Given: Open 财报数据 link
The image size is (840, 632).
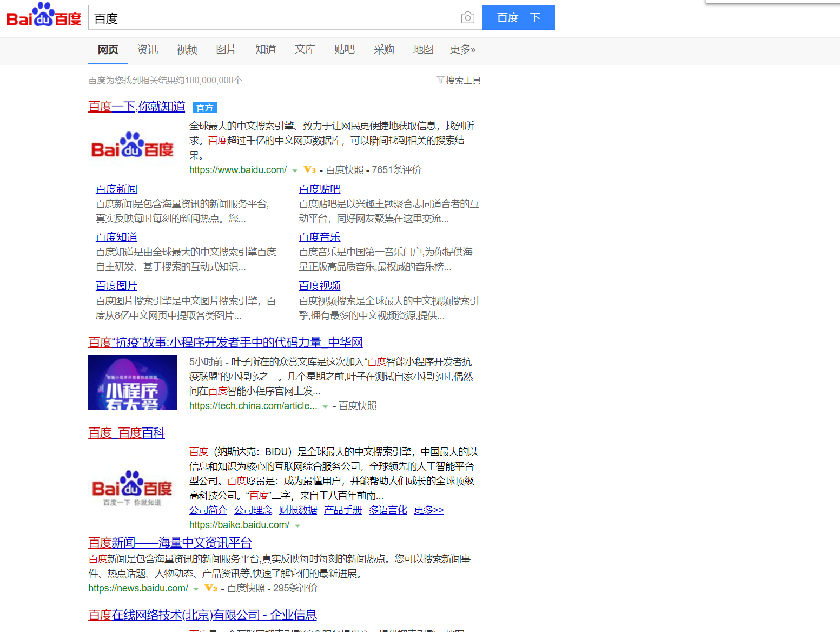Looking at the screenshot, I should click(298, 510).
